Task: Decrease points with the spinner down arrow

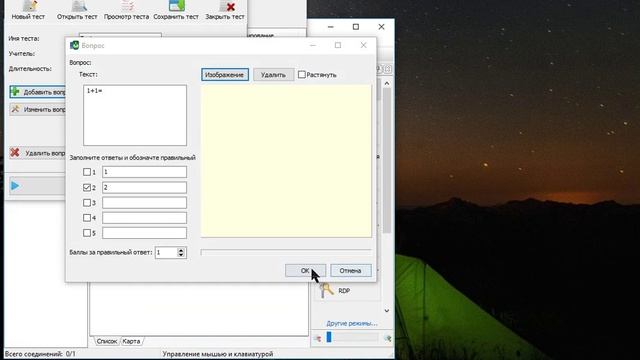Action: (x=181, y=255)
